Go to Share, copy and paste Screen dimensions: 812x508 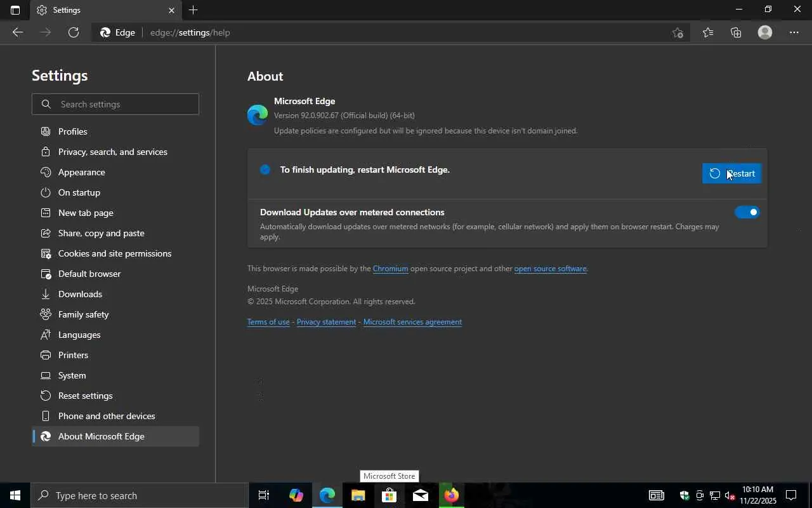[115, 233]
